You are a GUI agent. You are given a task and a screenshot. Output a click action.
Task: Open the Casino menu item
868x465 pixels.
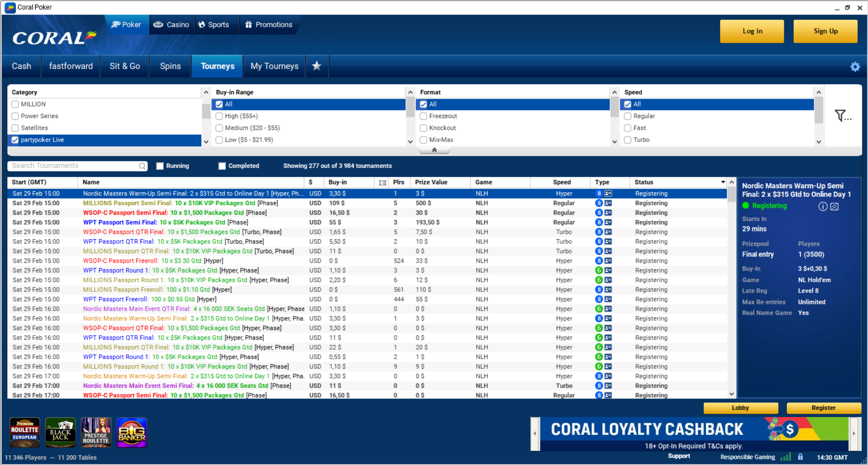tap(172, 24)
